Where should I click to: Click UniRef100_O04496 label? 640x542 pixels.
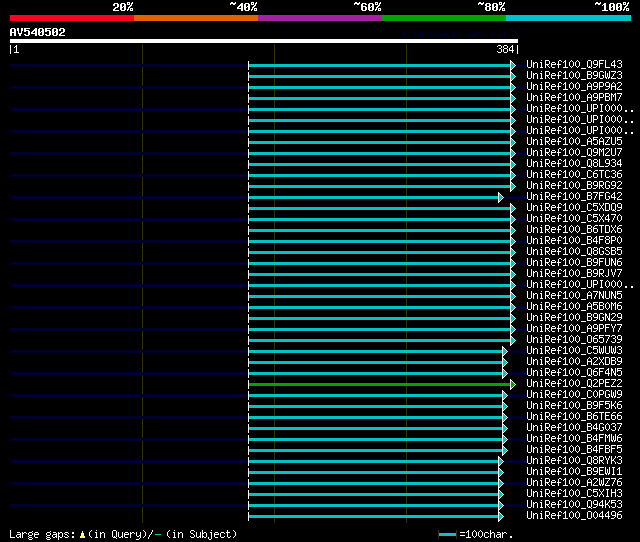point(574,516)
